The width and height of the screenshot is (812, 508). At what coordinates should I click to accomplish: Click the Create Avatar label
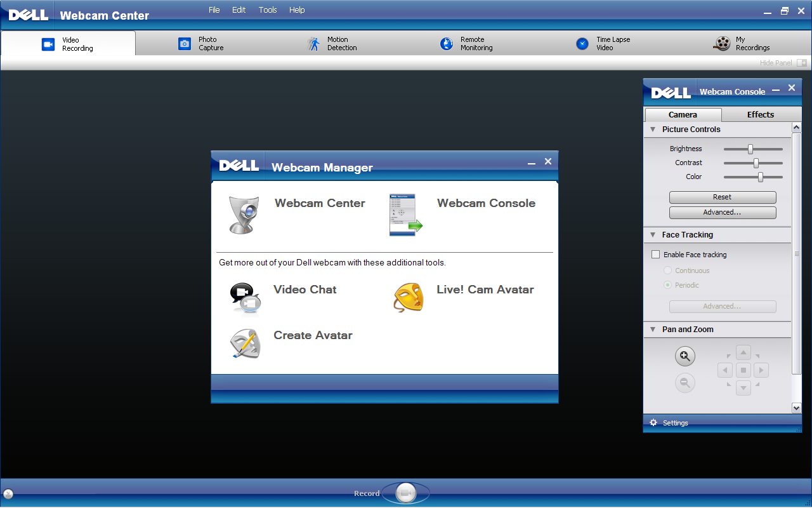click(x=313, y=335)
